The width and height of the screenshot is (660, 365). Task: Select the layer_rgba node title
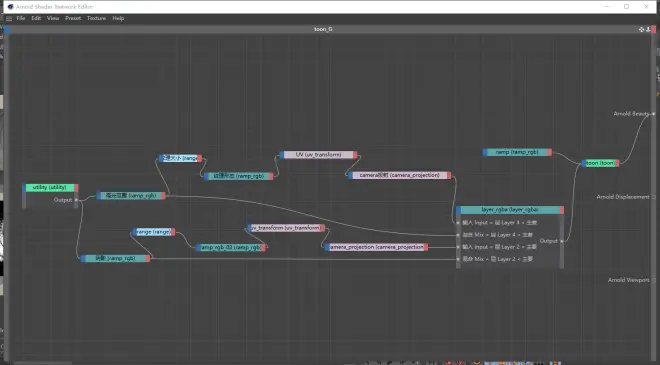coord(510,210)
